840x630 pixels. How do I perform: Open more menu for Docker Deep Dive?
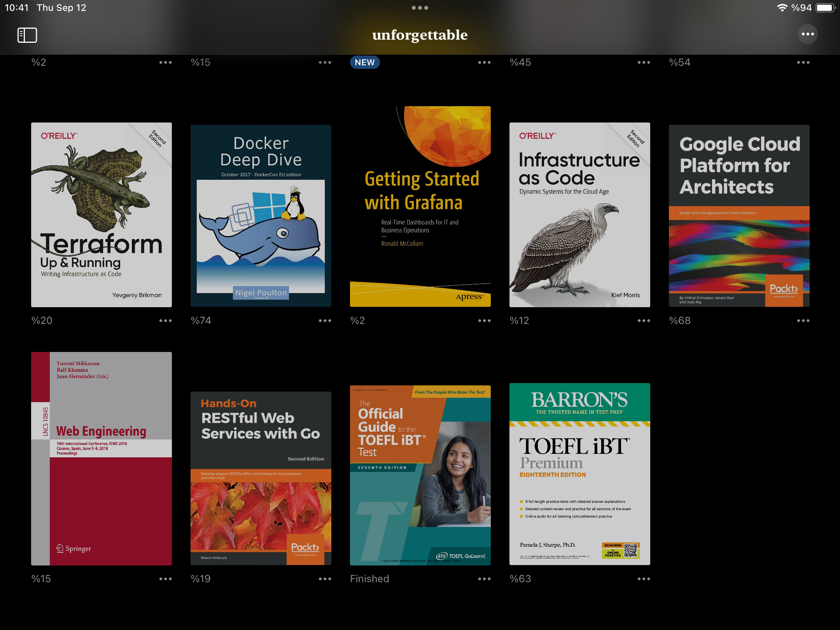tap(325, 321)
